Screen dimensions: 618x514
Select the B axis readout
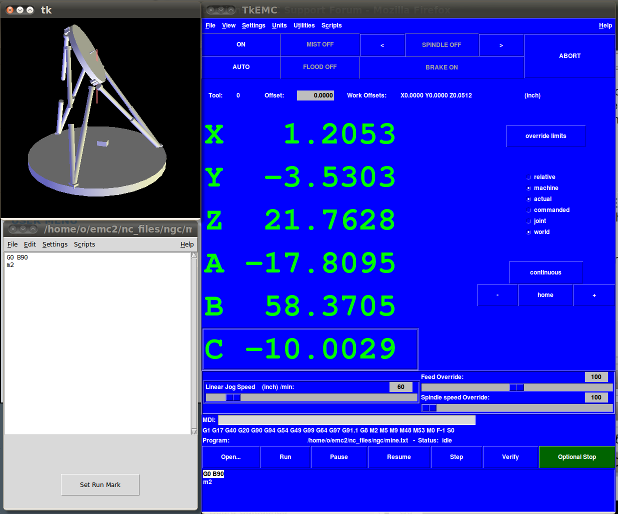[310, 306]
